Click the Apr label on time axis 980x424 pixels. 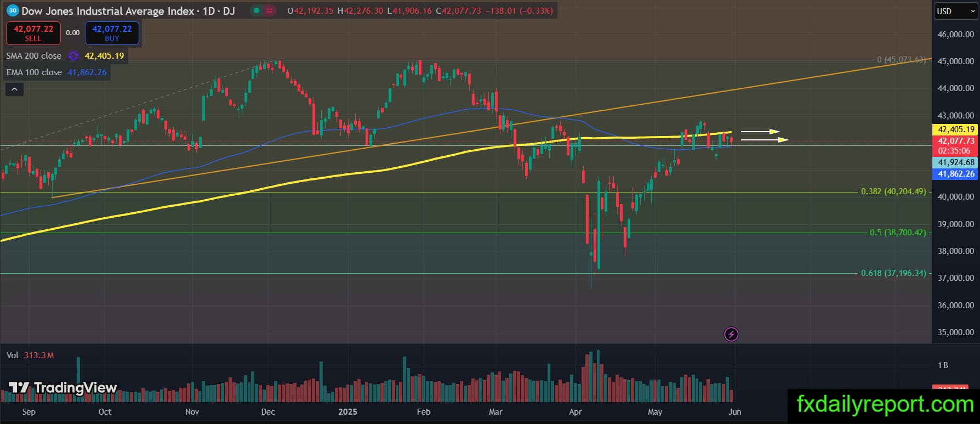pyautogui.click(x=576, y=412)
